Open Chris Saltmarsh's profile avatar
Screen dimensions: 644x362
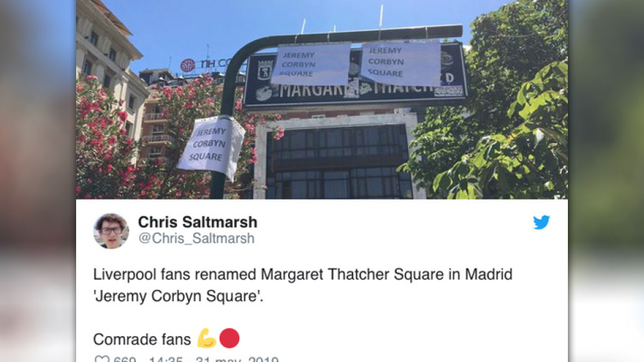(111, 231)
